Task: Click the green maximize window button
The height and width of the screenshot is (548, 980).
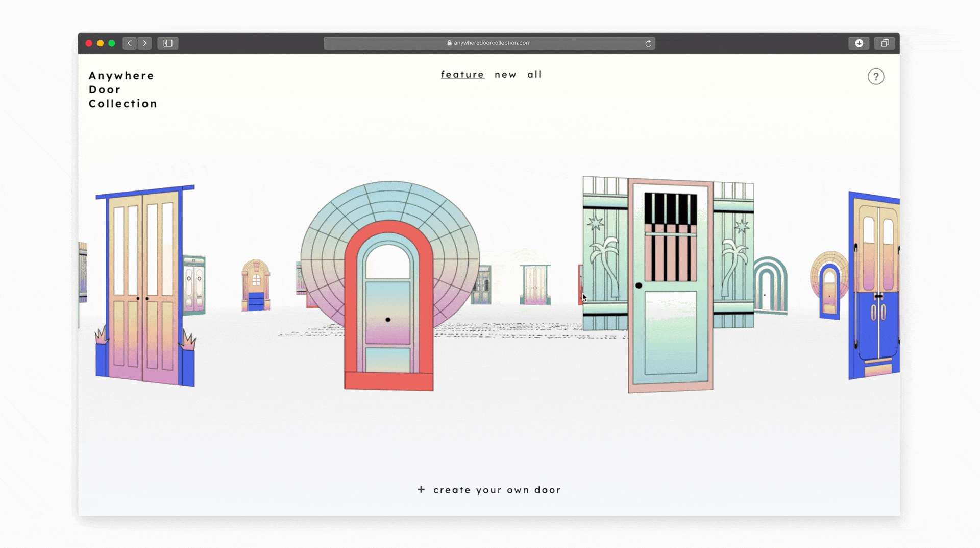Action: (112, 43)
